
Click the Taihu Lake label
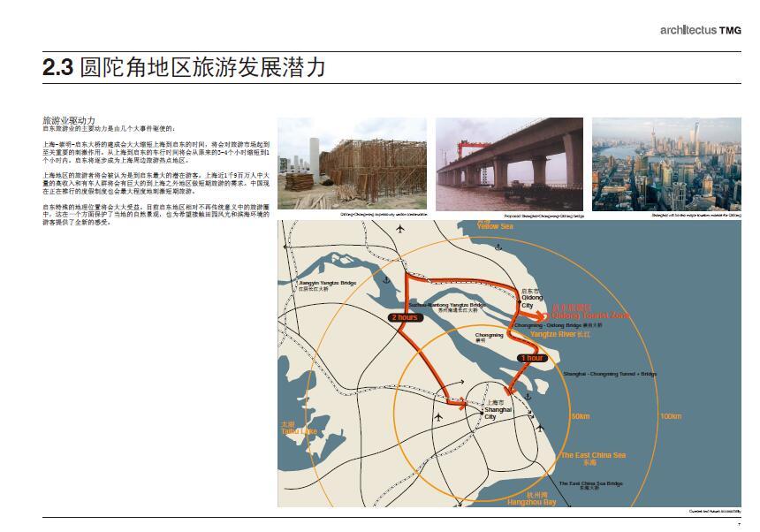[299, 428]
